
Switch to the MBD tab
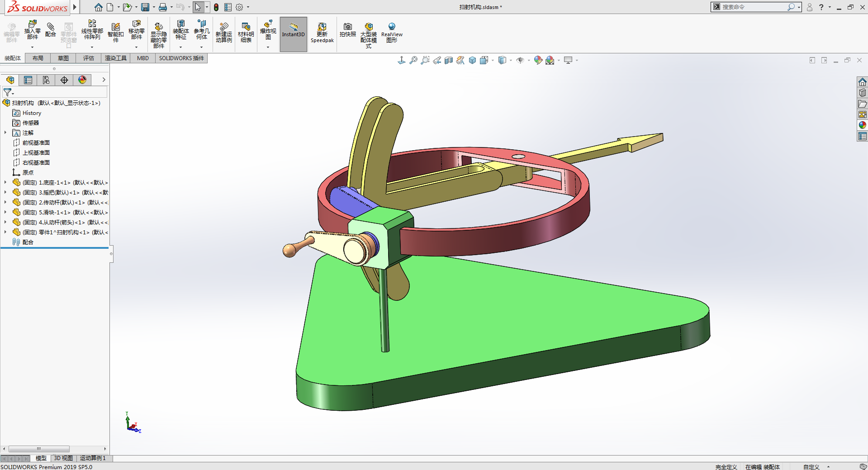coord(143,58)
